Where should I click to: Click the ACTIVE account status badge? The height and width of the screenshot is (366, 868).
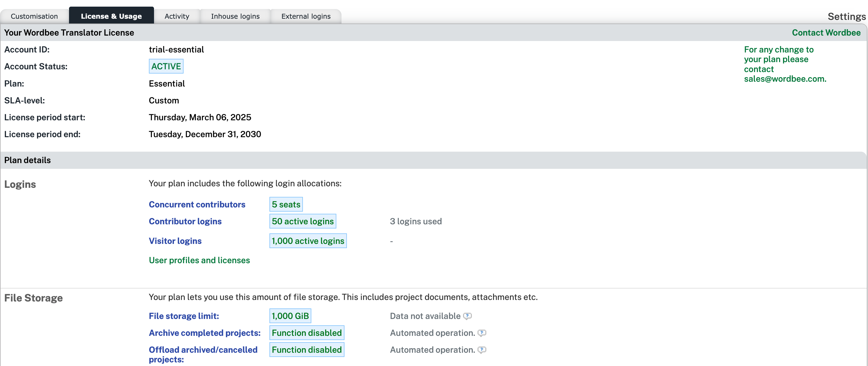pos(166,66)
